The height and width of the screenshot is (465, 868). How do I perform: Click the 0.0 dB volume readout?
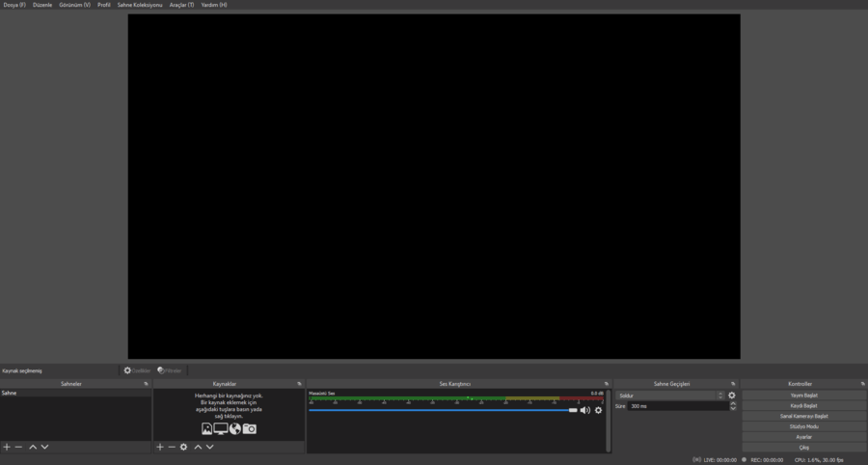pyautogui.click(x=597, y=393)
